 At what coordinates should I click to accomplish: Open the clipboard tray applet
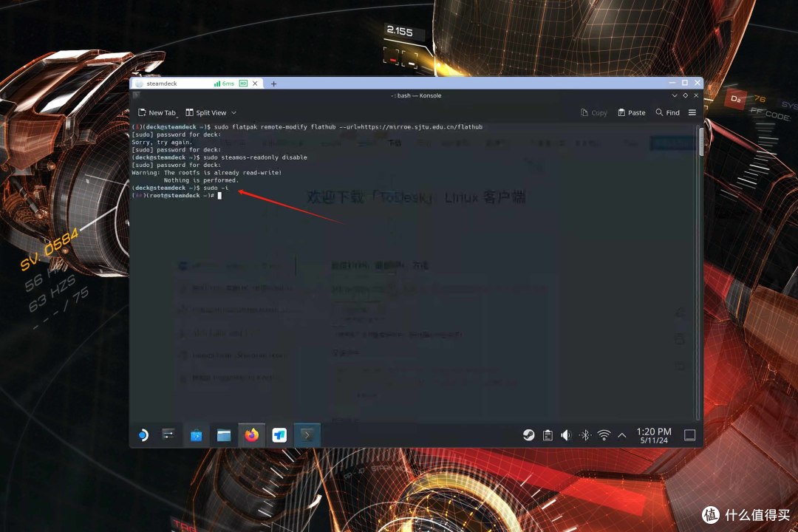tap(548, 435)
